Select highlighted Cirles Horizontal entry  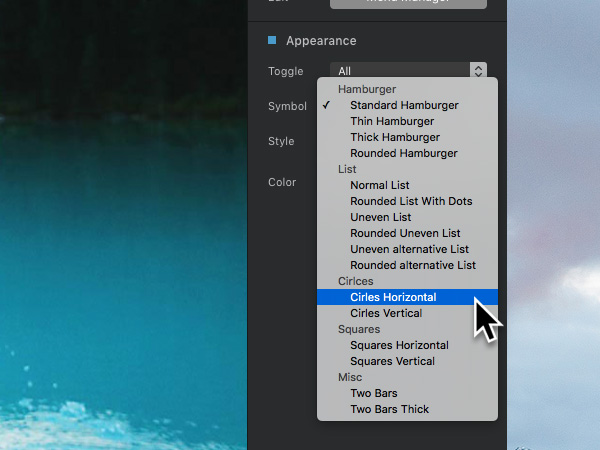[407, 297]
